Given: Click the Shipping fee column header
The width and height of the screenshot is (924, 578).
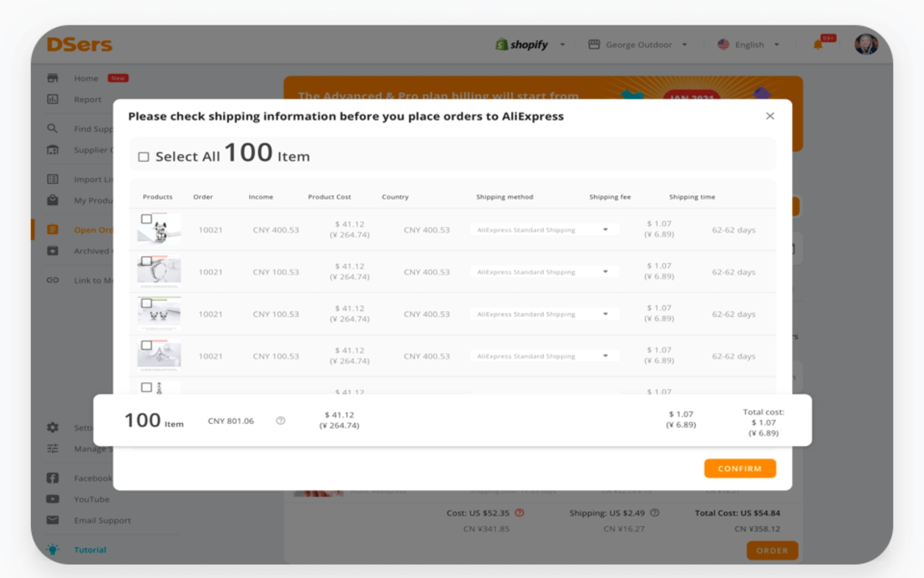Looking at the screenshot, I should coord(610,197).
